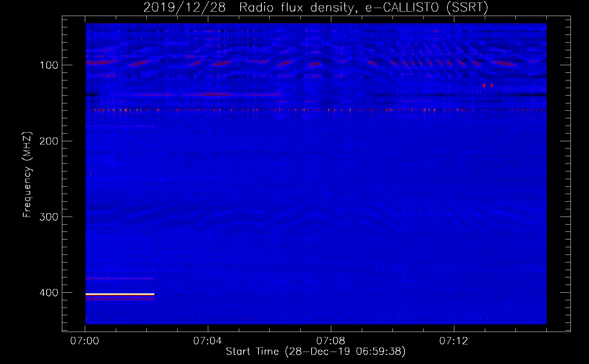Screen dimensions: 589x364
Task: Click the 100 frequency tick label
Action: click(x=49, y=65)
